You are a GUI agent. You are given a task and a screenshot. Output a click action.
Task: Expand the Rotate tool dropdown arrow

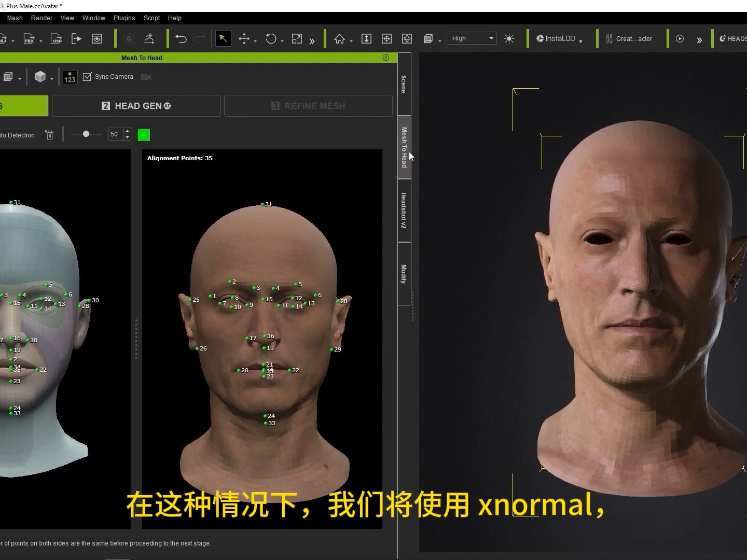tap(282, 40)
